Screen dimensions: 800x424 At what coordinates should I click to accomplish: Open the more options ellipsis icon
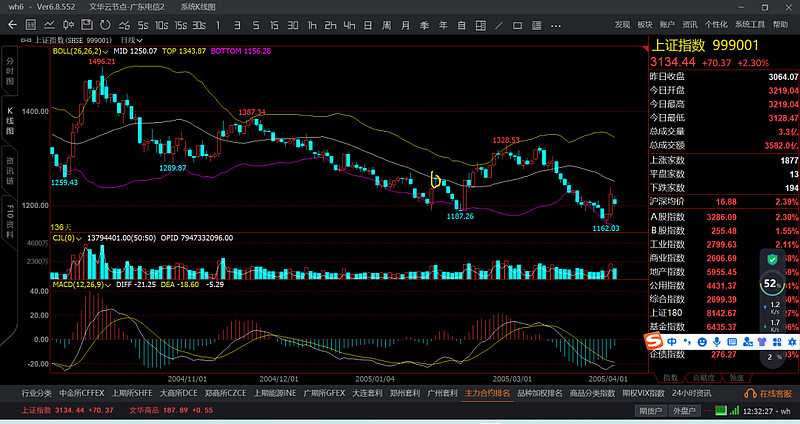pos(556,26)
